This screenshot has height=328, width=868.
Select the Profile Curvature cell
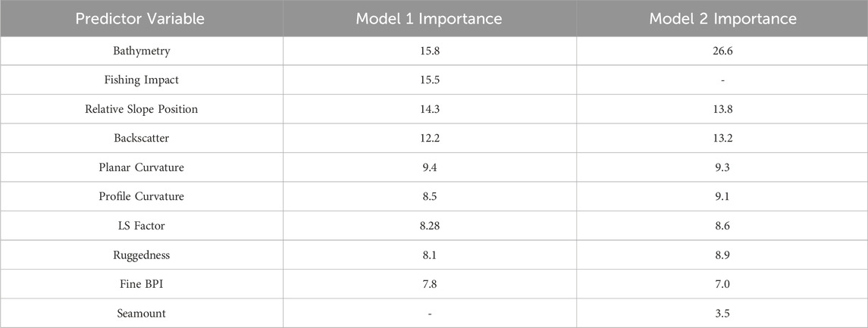(x=142, y=197)
